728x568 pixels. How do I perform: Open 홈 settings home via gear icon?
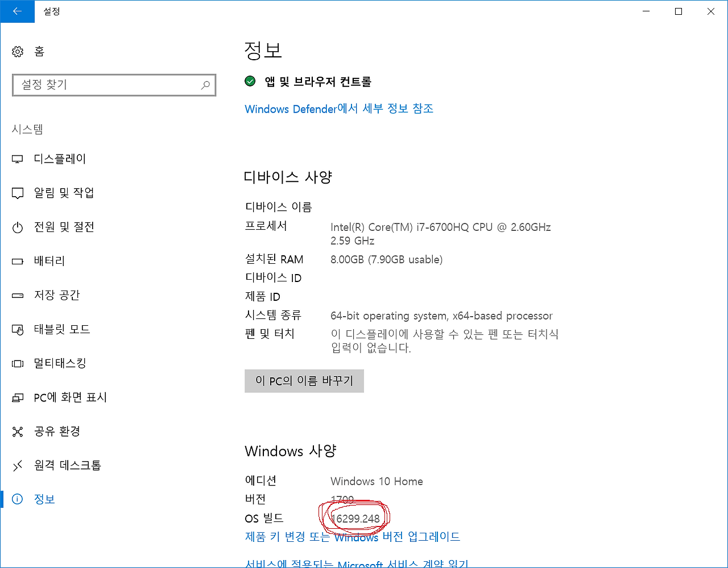[x=18, y=51]
